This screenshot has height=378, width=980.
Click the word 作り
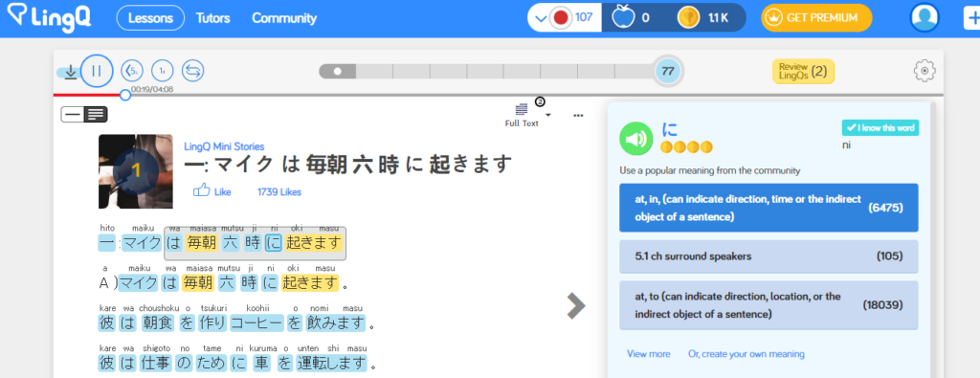(212, 323)
